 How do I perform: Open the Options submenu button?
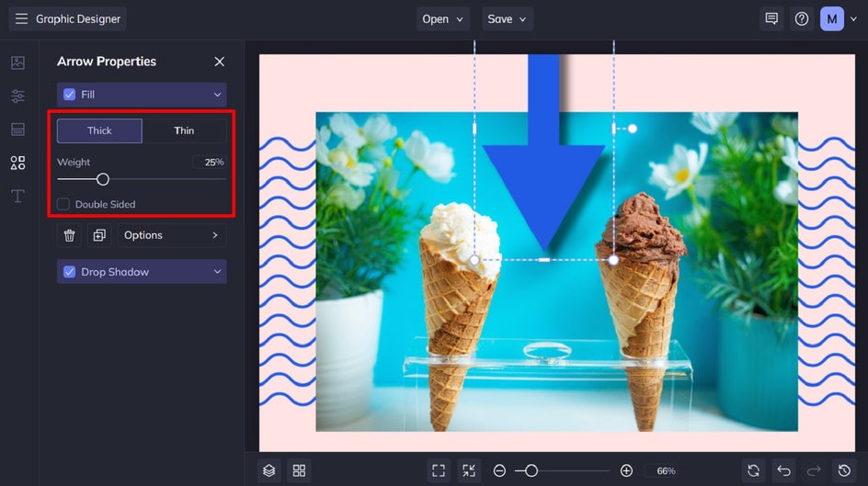pos(172,235)
